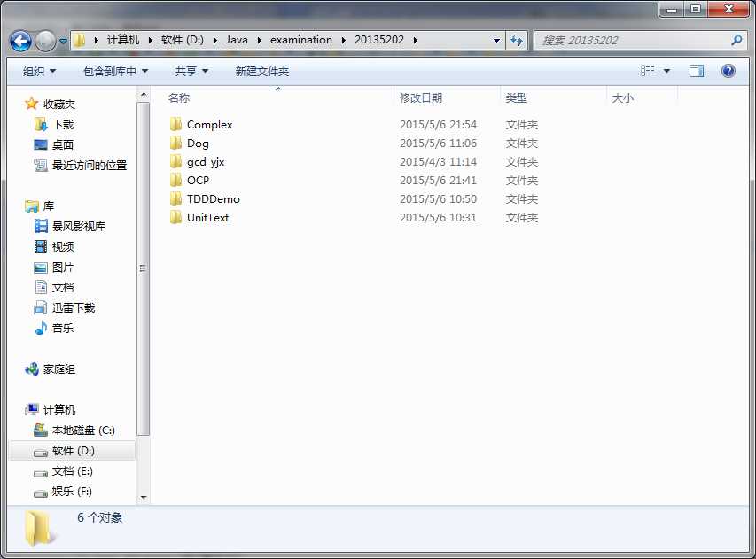
Task: Select 家庭组 in navigation pane
Action: pyautogui.click(x=59, y=369)
